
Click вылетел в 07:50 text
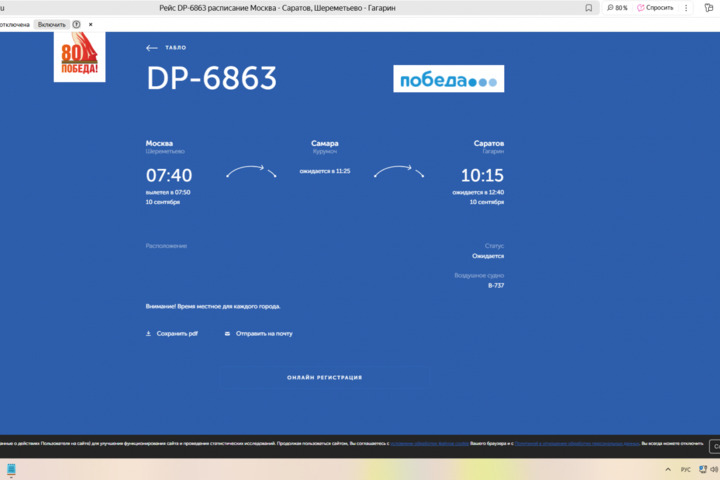click(x=168, y=192)
